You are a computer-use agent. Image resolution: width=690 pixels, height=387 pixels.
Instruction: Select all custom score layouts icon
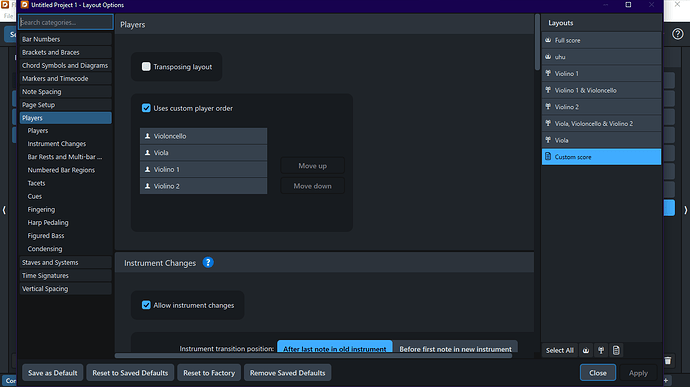pos(616,350)
